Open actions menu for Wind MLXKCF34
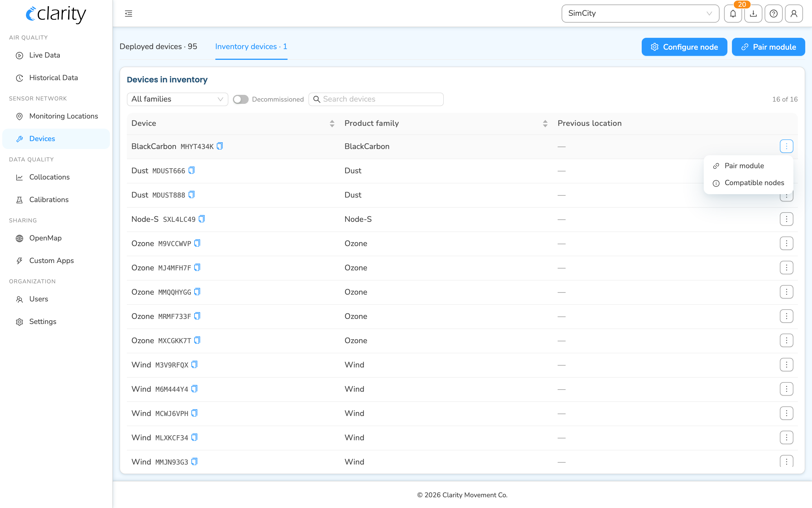This screenshot has height=508, width=812. pos(787,437)
